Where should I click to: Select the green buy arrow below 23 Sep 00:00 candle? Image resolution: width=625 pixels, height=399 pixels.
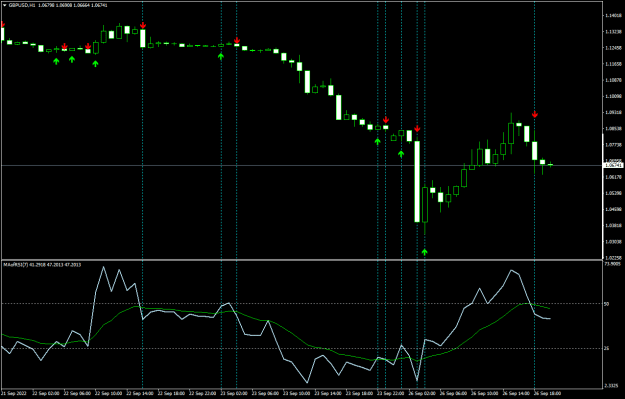pos(221,56)
